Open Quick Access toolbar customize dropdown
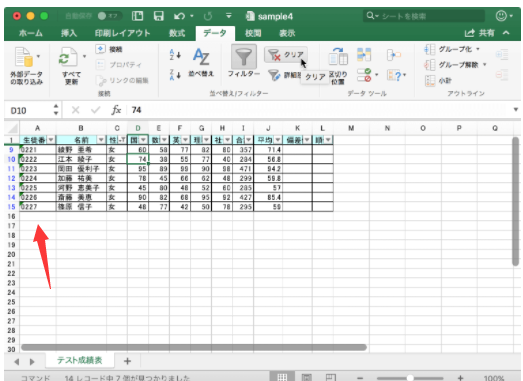This screenshot has width=523, height=381. (x=229, y=16)
